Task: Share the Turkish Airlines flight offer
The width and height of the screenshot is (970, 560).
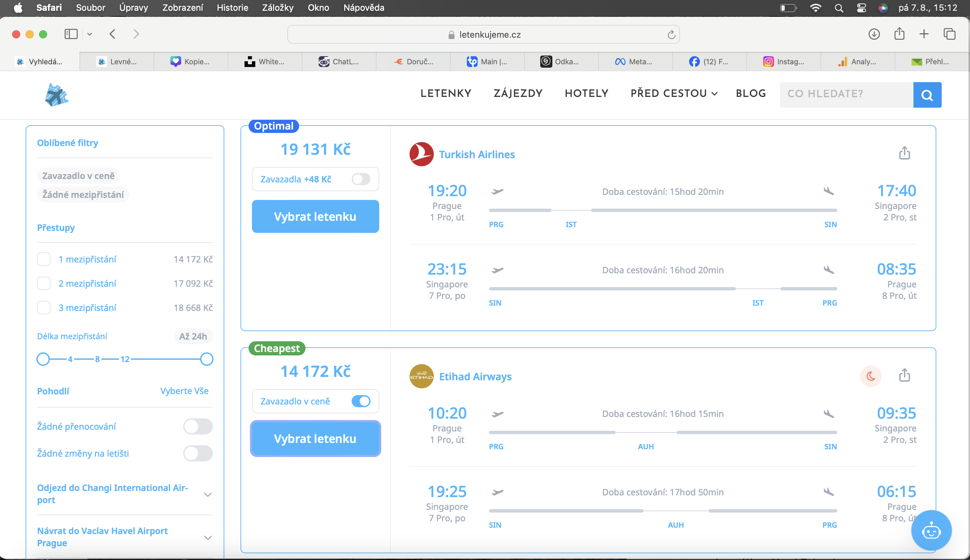Action: coord(904,153)
